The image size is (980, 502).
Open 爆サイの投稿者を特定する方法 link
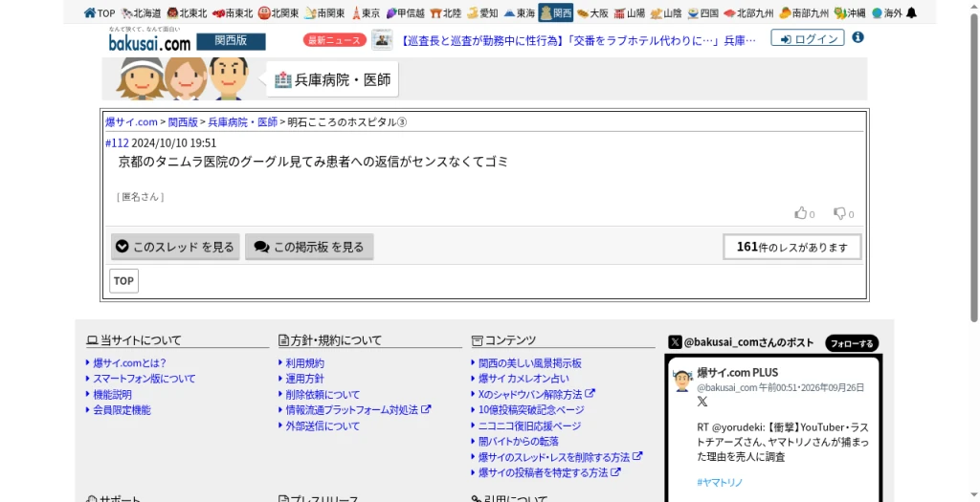point(549,472)
